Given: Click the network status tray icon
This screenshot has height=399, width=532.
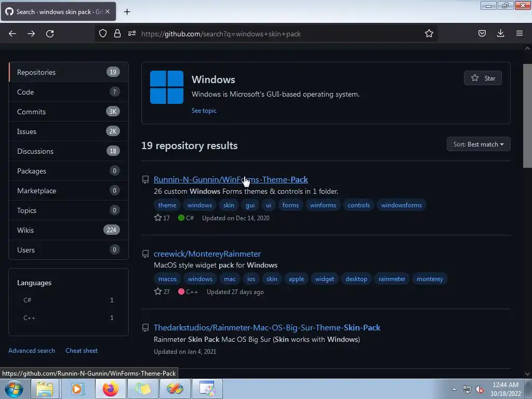Looking at the screenshot, I should pyautogui.click(x=467, y=389).
